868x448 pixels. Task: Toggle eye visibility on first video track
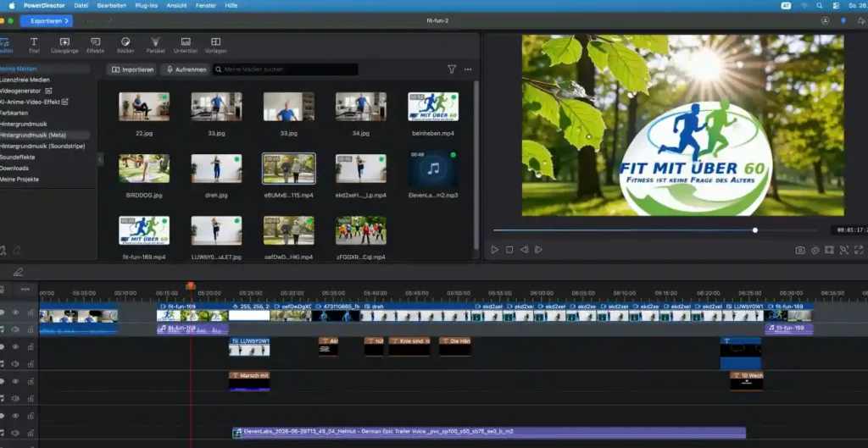[x=15, y=312]
